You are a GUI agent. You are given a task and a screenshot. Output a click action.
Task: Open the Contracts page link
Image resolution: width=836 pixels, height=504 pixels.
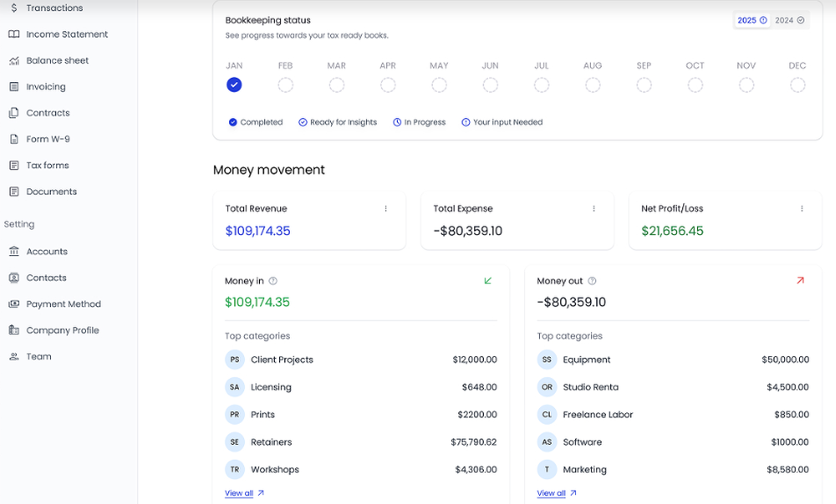pyautogui.click(x=48, y=112)
